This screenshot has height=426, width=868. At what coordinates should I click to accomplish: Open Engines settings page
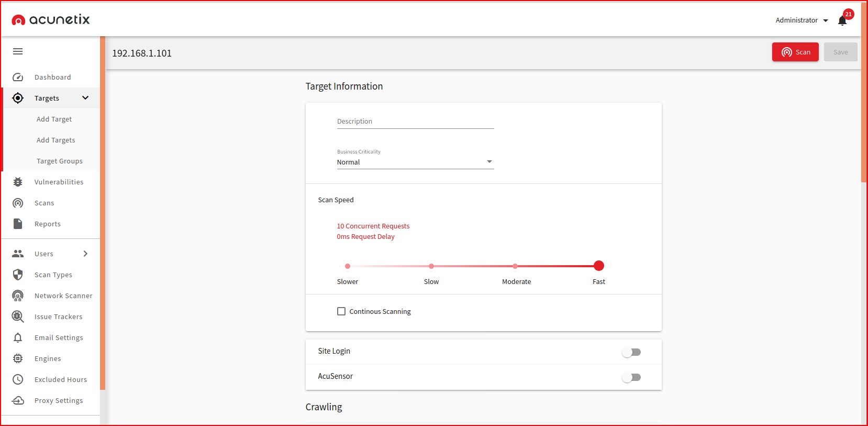point(48,358)
